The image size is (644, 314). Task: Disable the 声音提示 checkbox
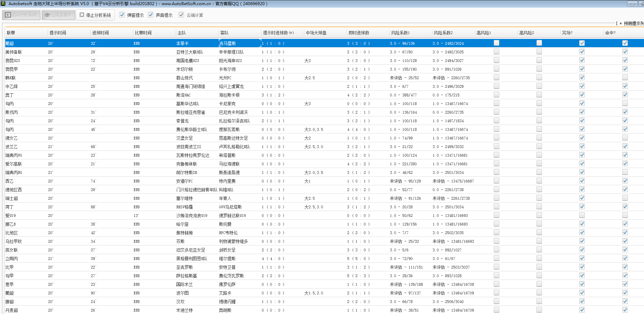tap(151, 15)
